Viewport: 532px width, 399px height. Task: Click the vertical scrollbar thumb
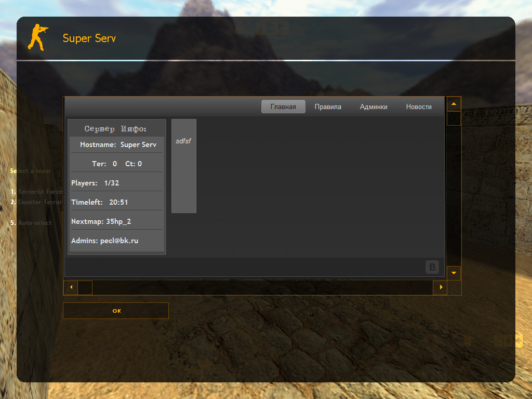(454, 118)
